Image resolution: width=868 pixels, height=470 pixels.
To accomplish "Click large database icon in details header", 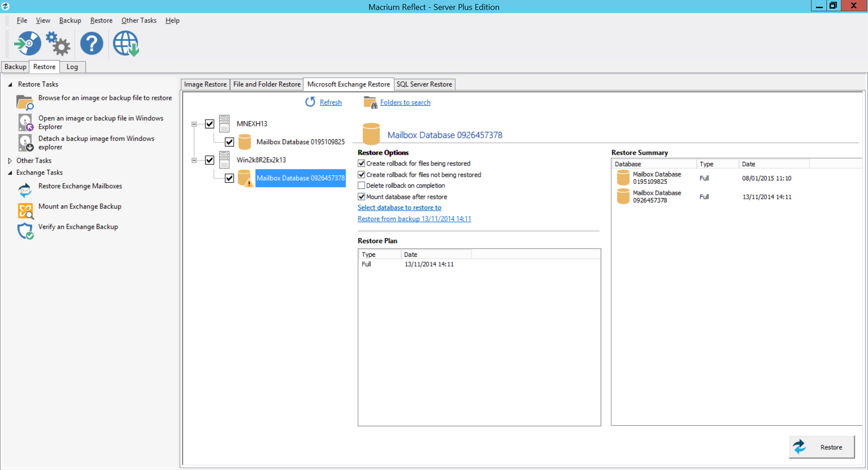I will click(371, 134).
